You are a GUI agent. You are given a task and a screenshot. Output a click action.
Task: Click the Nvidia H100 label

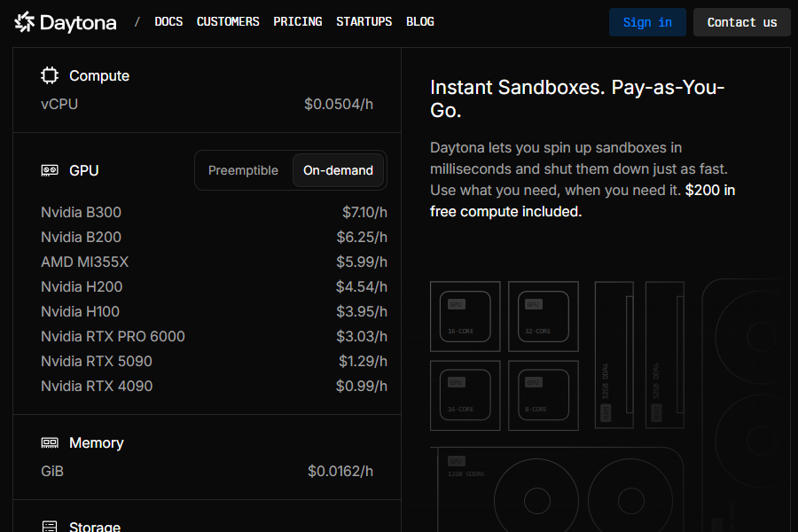[80, 311]
